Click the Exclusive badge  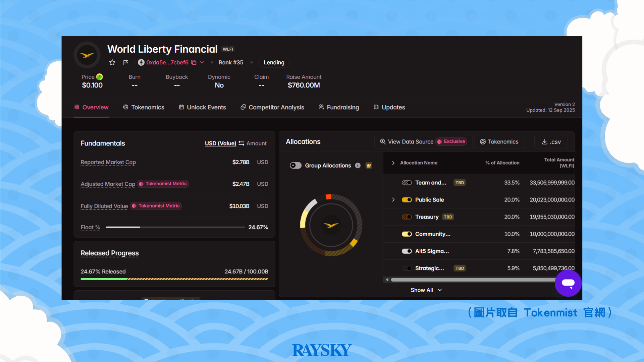pos(451,141)
